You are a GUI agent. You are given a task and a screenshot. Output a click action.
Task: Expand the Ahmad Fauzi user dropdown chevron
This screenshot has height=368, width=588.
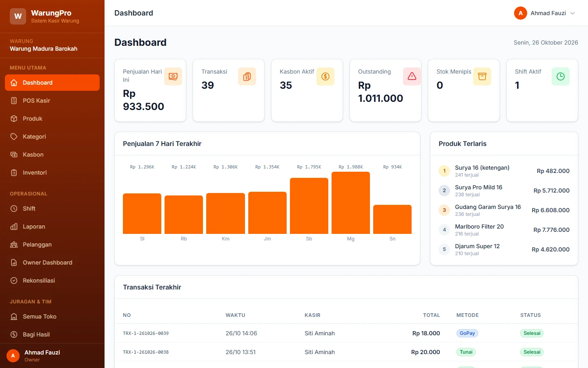pyautogui.click(x=572, y=13)
